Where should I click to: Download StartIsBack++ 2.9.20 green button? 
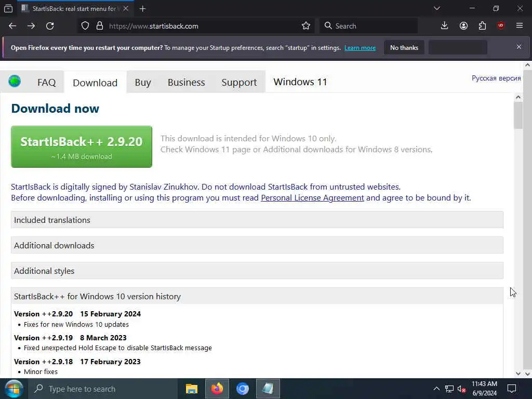[82, 147]
